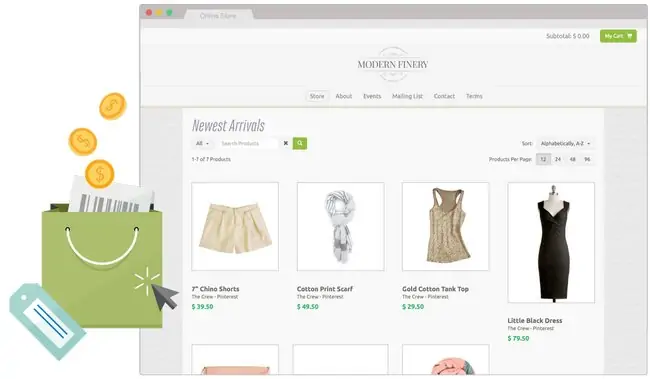Screen dimensions: 650x379
Task: Open the Contact page link
Action: pyautogui.click(x=444, y=96)
